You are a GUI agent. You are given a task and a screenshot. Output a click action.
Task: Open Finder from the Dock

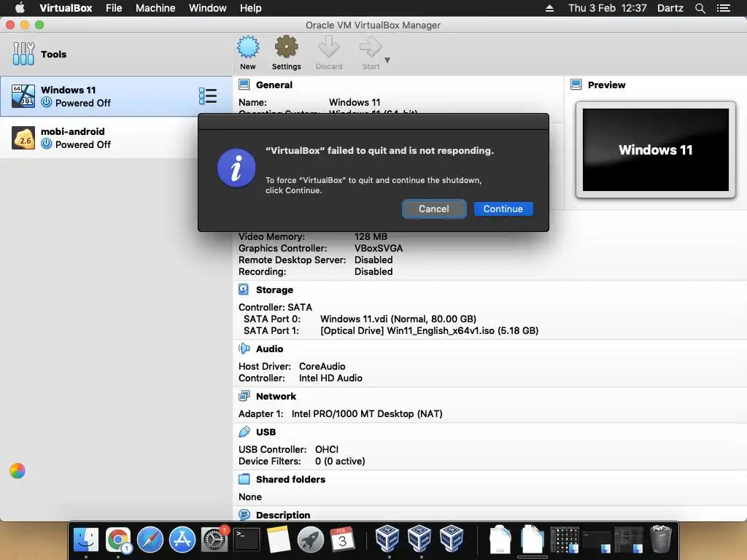coord(86,540)
